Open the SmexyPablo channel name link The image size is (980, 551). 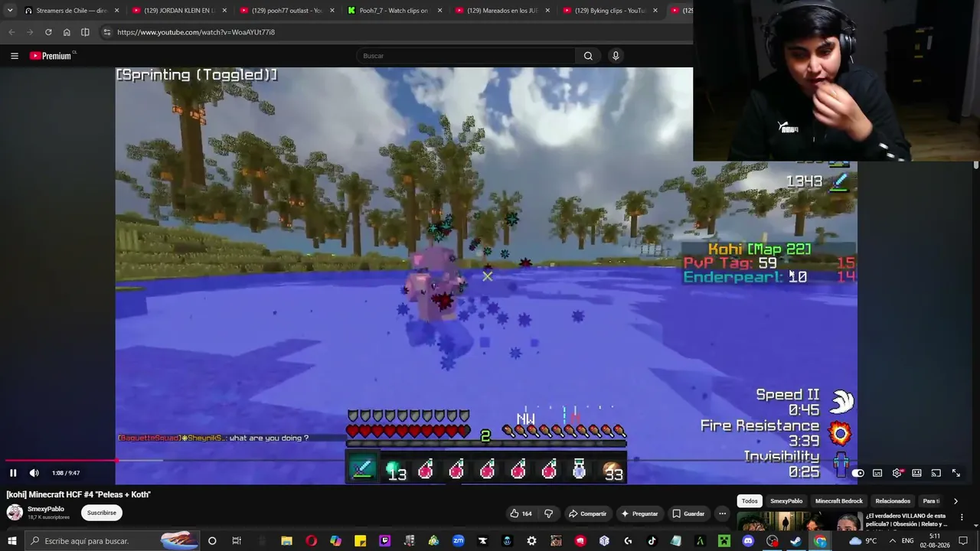tap(46, 509)
